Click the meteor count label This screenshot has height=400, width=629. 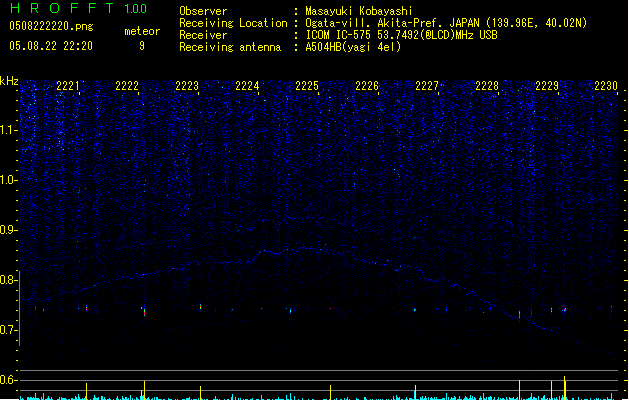point(142,31)
